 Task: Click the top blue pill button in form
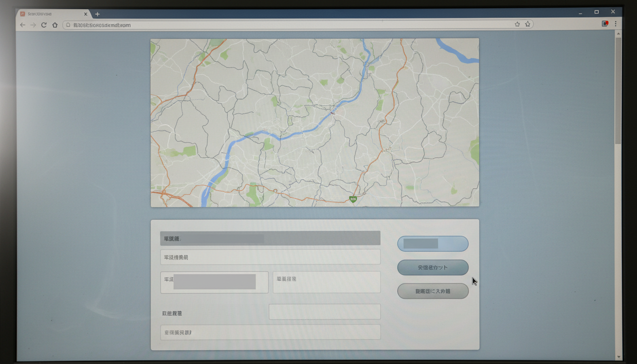pos(433,244)
